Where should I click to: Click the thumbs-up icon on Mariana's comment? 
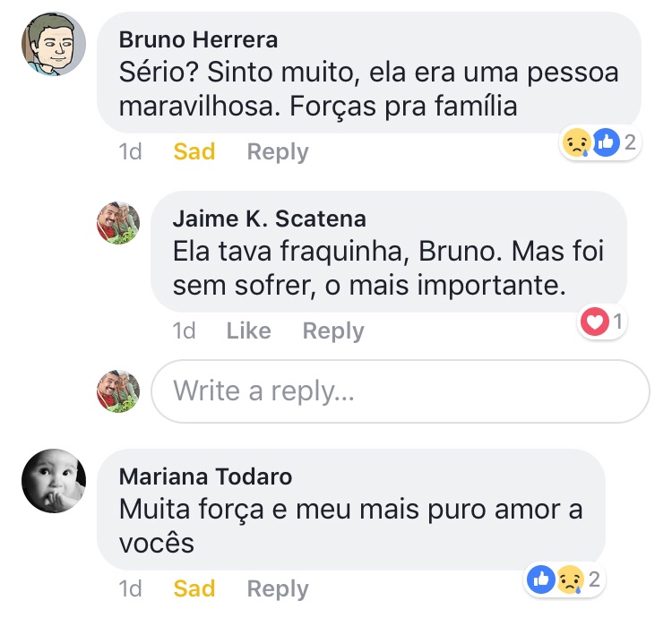[x=542, y=579]
